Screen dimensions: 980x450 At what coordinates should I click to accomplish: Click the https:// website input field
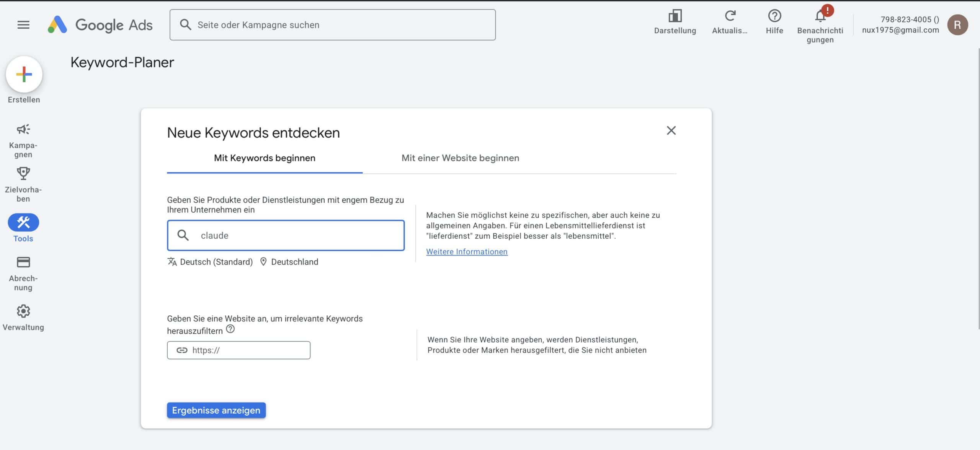pos(238,350)
